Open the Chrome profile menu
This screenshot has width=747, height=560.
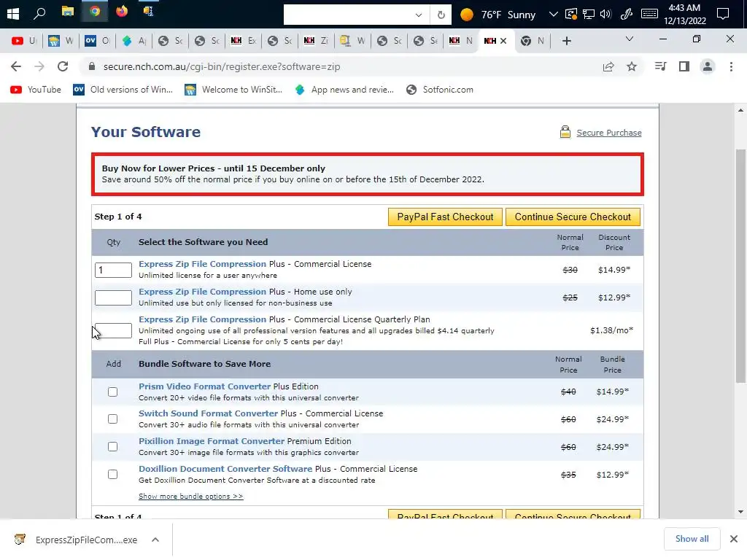[708, 66]
